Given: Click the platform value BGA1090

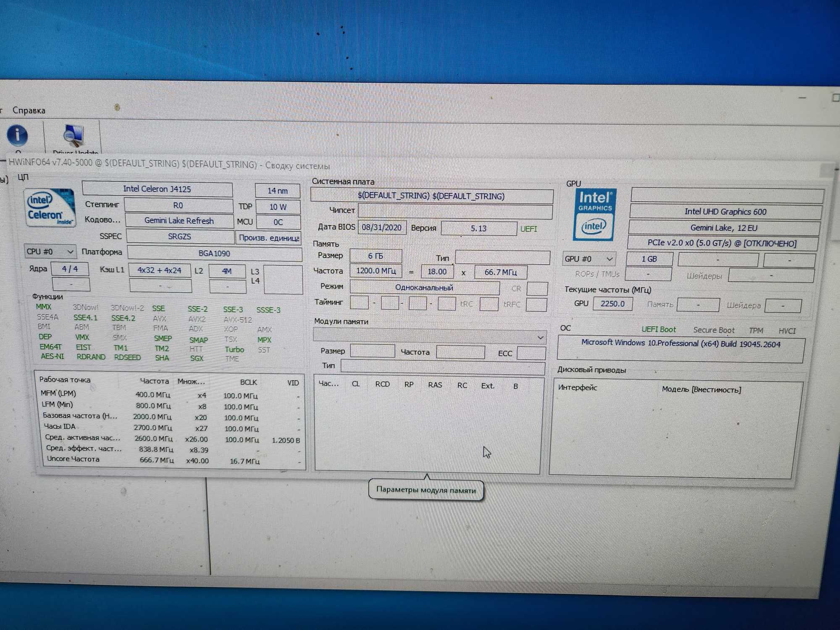Looking at the screenshot, I should click(215, 254).
